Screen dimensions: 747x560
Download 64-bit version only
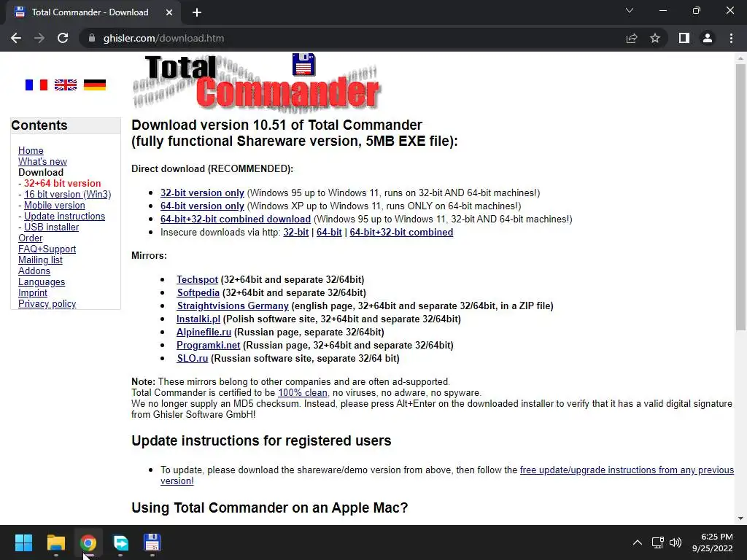(x=202, y=206)
